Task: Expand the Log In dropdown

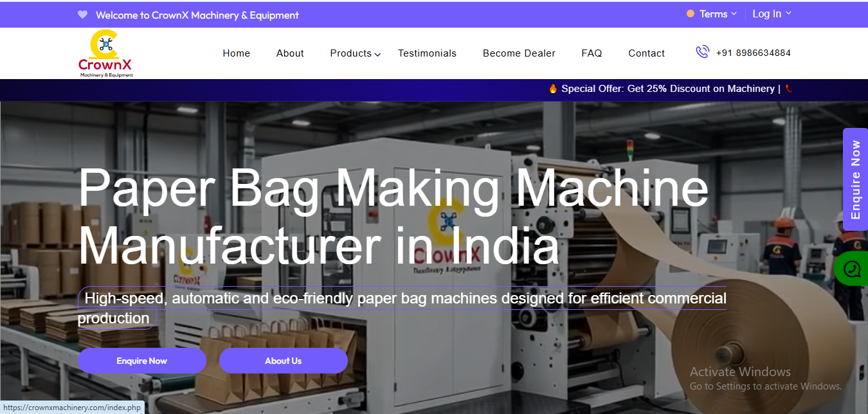Action: (772, 14)
